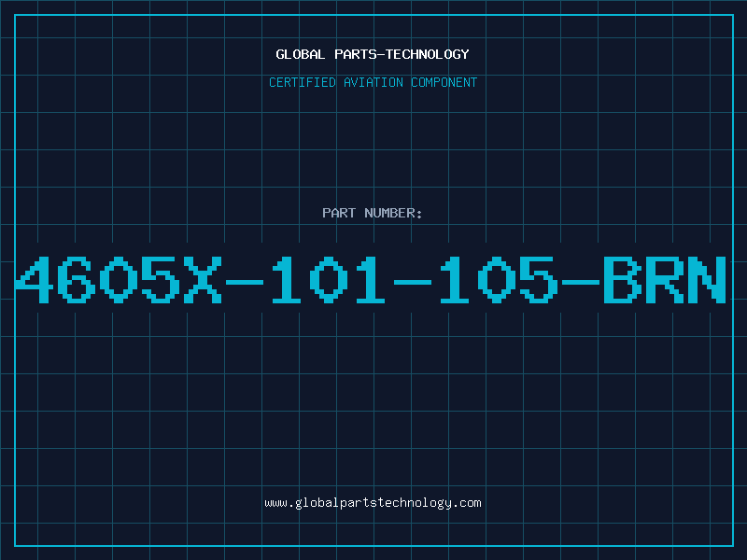Click the 'PART NUMBER:' label
Viewport: 747px width, 560px height.
tap(373, 213)
